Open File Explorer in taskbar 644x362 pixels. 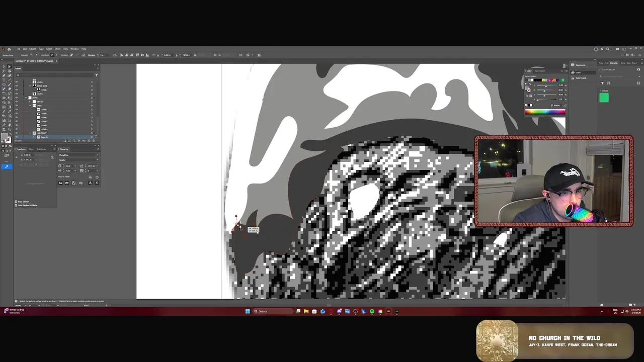pos(306,311)
